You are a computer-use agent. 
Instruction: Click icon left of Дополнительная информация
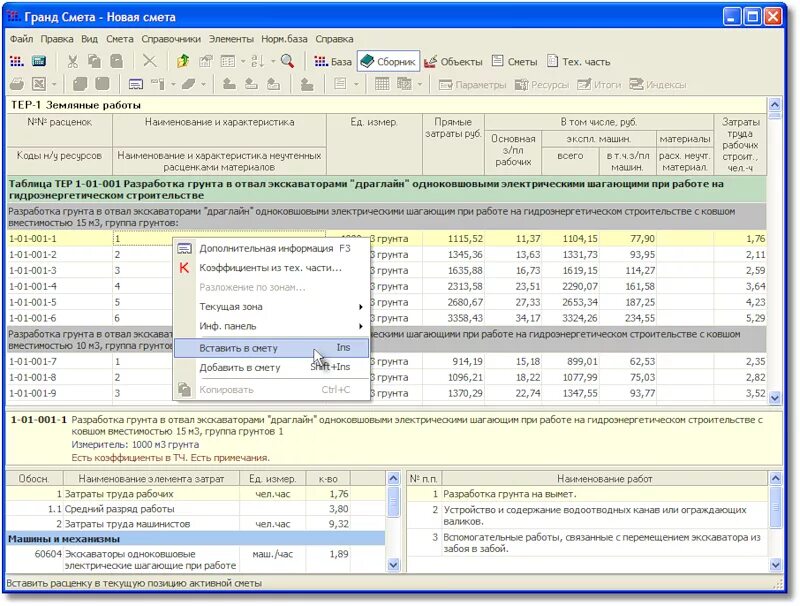click(x=184, y=248)
